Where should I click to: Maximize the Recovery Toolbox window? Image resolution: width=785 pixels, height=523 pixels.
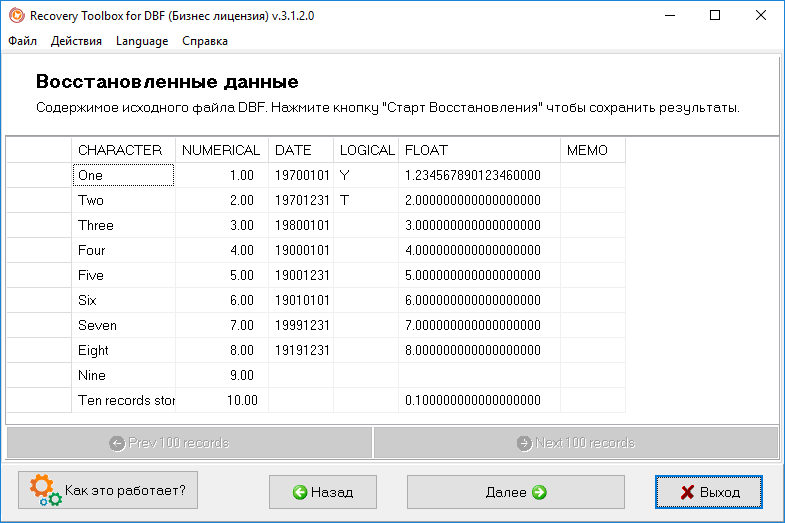(715, 16)
